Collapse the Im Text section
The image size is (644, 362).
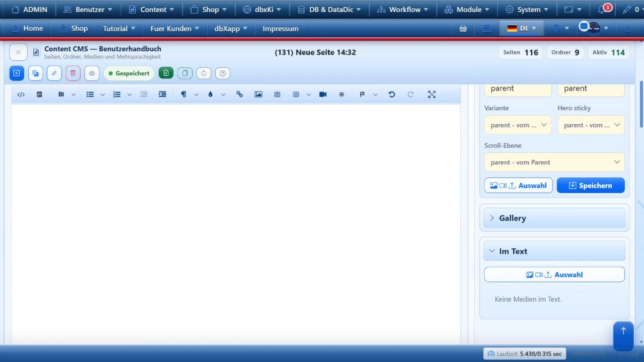click(554, 251)
